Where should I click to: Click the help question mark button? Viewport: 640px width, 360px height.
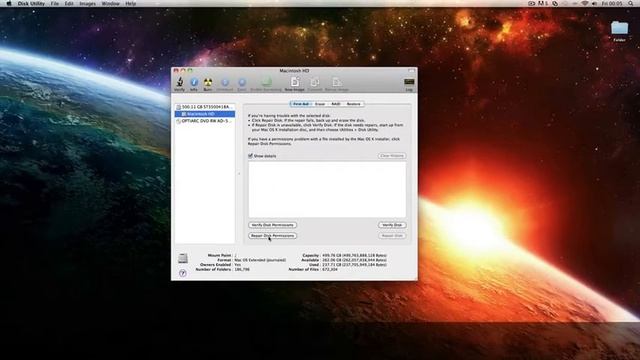182,273
